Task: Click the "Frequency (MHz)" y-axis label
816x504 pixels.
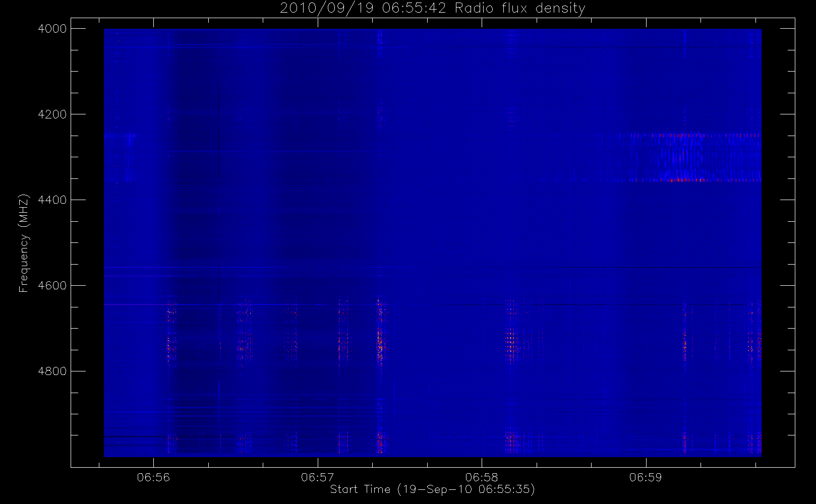Action: pos(24,243)
